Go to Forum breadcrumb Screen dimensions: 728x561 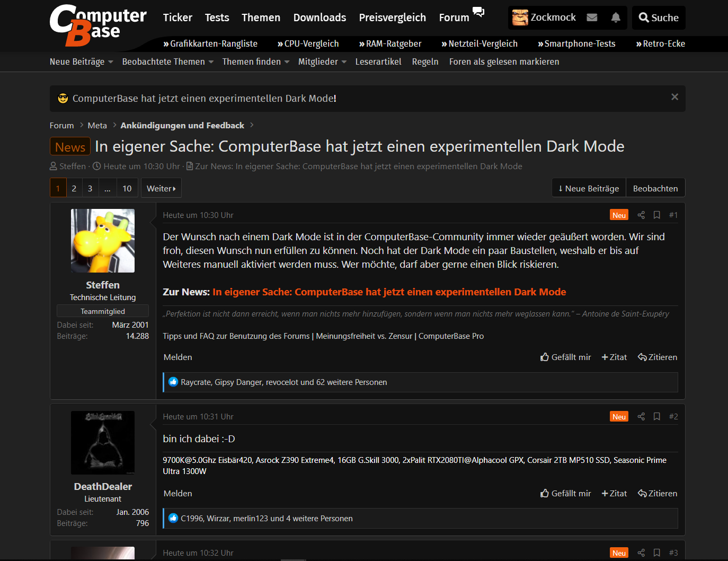(x=61, y=125)
